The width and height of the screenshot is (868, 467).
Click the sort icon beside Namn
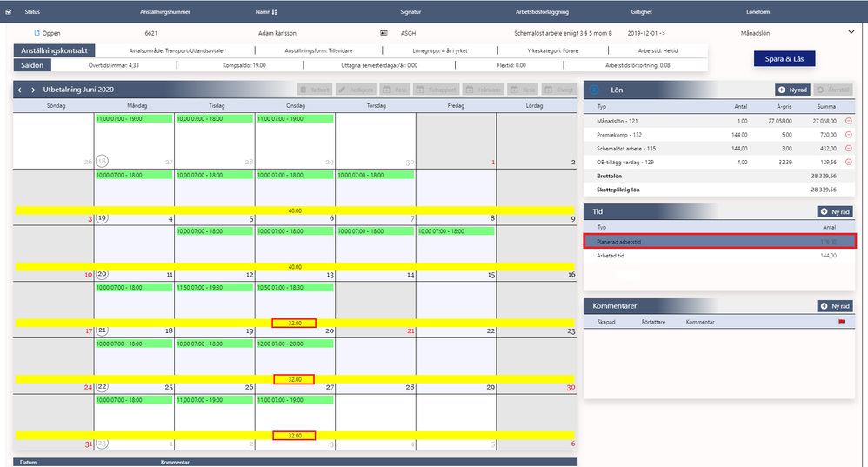pyautogui.click(x=275, y=11)
